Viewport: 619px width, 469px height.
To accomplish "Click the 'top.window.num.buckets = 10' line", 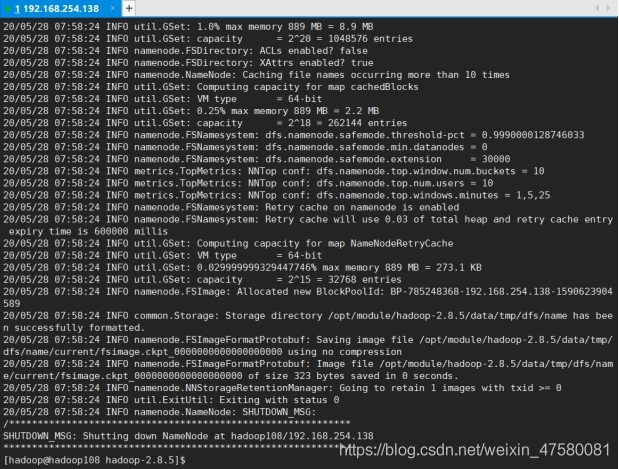I will [274, 171].
